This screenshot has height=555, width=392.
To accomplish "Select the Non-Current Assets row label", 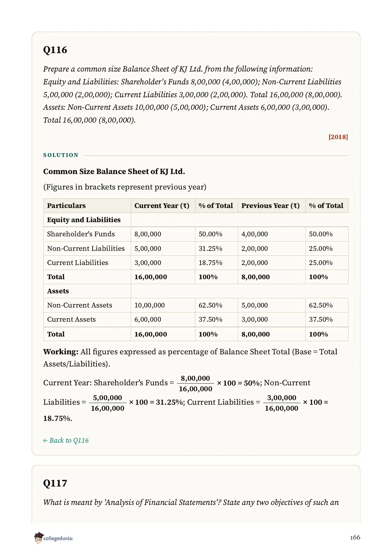I will click(80, 305).
